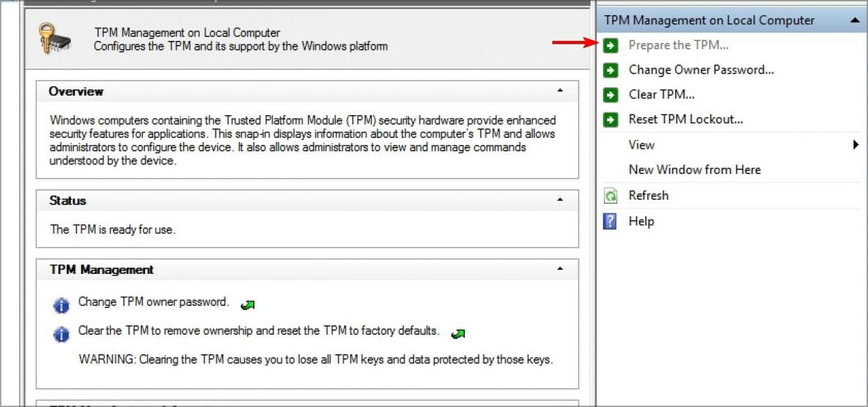Collapse the Status section
Image resolution: width=868 pixels, height=407 pixels.
[x=560, y=200]
